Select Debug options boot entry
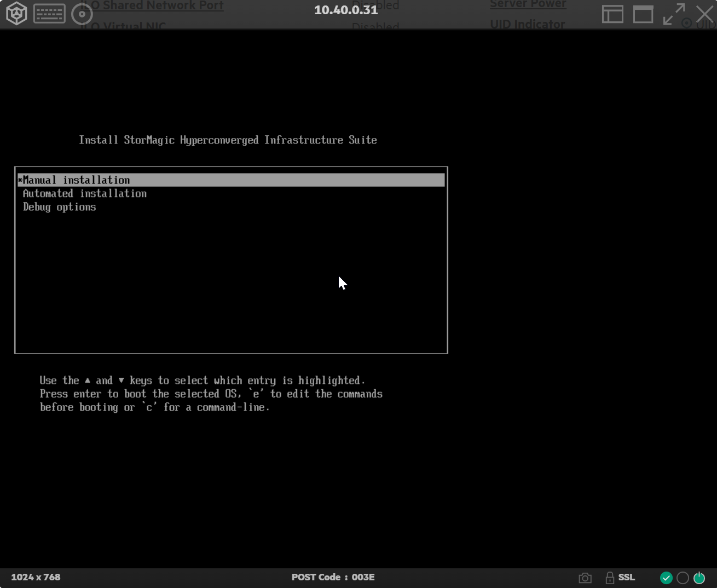Screen dimensions: 717x588 [x=60, y=207]
